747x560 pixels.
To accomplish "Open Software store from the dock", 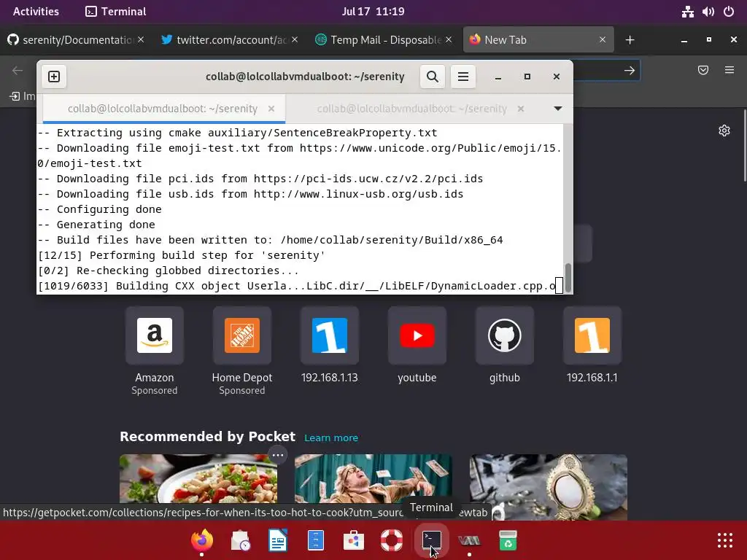I will 354,540.
